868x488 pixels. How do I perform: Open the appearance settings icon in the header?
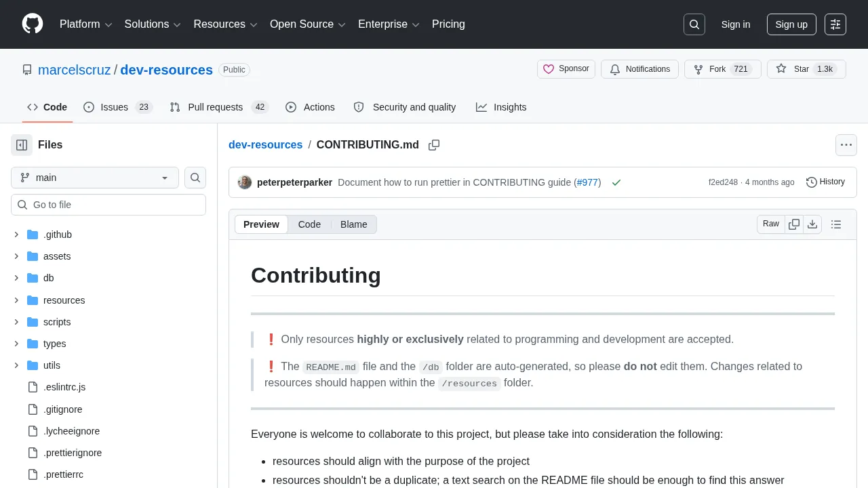click(x=835, y=24)
